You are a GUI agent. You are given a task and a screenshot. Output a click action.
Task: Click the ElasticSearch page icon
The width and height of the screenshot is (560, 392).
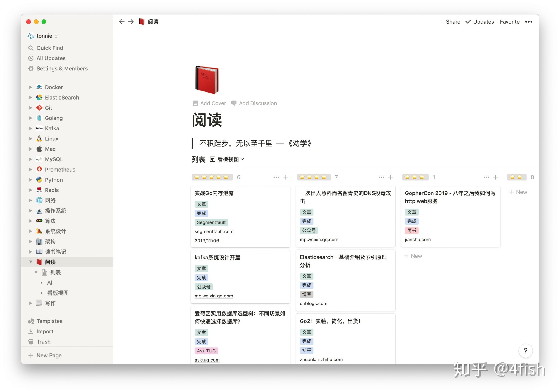(39, 97)
